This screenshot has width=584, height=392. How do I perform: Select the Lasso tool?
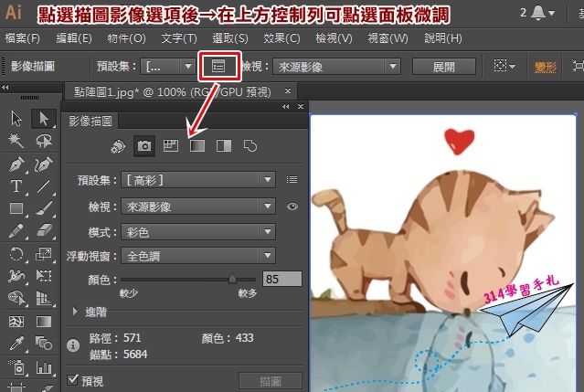pos(44,141)
